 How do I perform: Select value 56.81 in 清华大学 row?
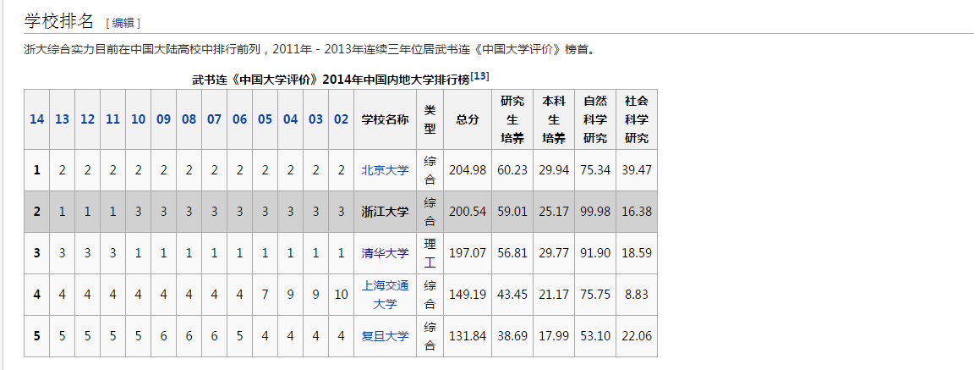tap(512, 253)
